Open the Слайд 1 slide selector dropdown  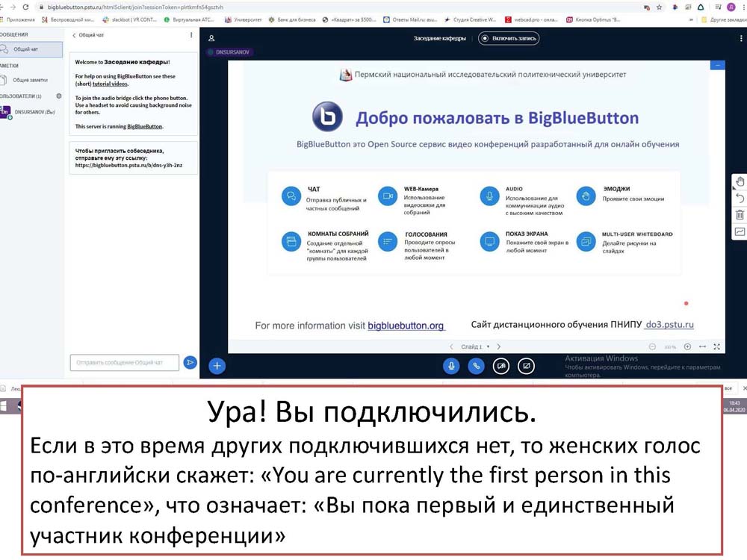point(475,346)
